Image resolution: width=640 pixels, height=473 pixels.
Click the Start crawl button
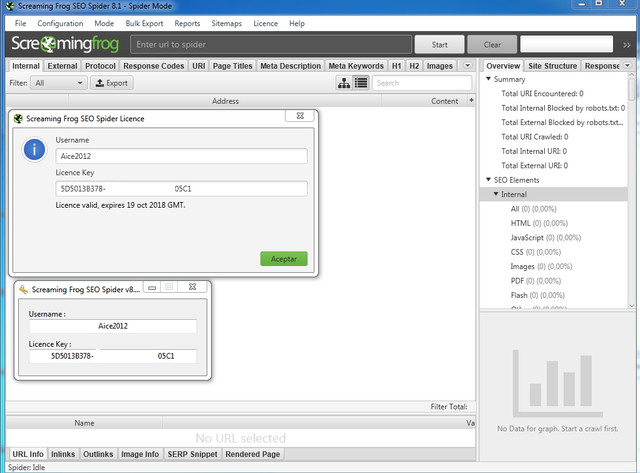[x=439, y=44]
